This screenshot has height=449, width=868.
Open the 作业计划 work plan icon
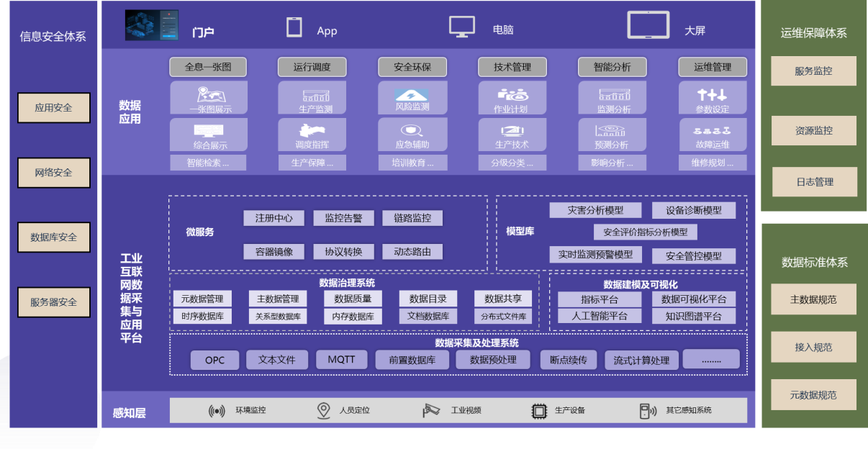[512, 95]
